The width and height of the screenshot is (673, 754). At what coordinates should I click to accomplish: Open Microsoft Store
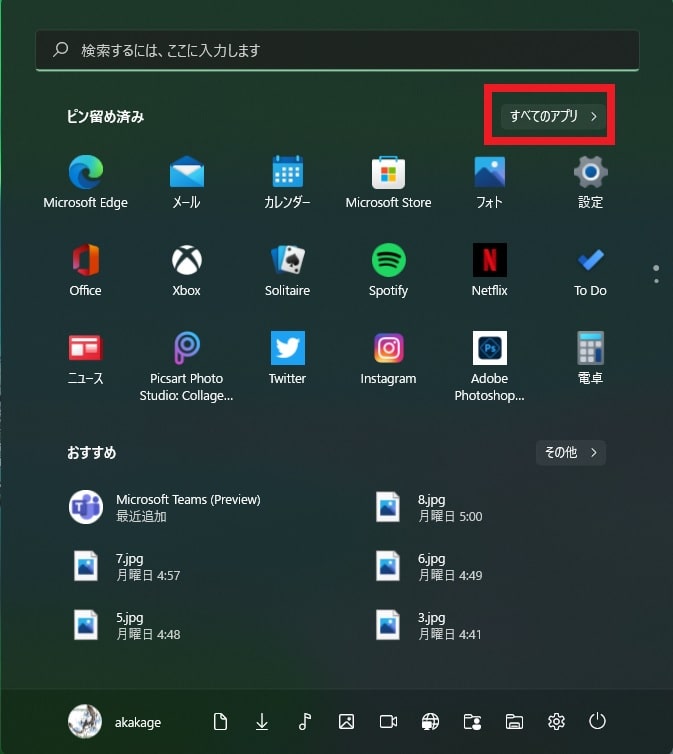[388, 182]
